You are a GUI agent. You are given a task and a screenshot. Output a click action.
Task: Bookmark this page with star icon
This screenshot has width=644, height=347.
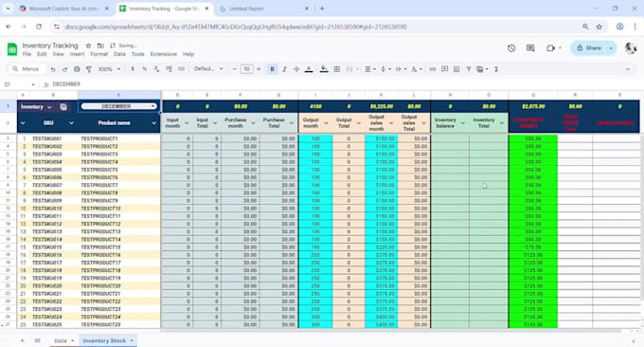[x=599, y=27]
